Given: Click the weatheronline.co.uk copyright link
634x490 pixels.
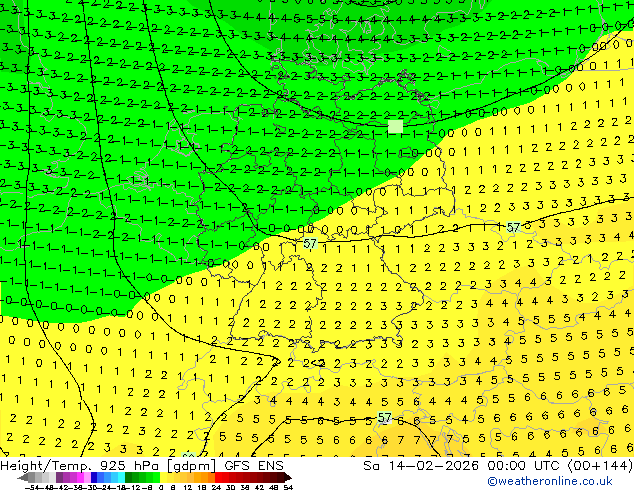Looking at the screenshot, I should coord(549,481).
